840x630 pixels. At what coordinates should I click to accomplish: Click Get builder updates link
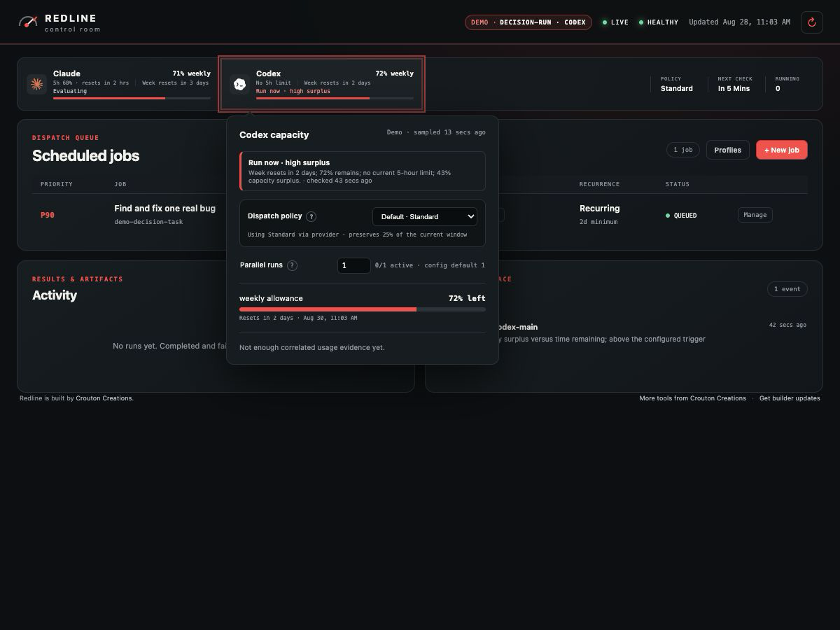(790, 398)
